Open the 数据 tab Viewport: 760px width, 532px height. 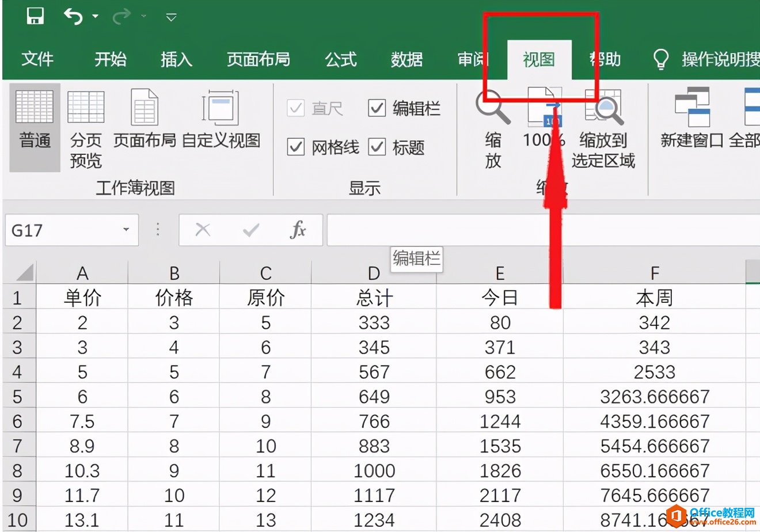click(406, 59)
